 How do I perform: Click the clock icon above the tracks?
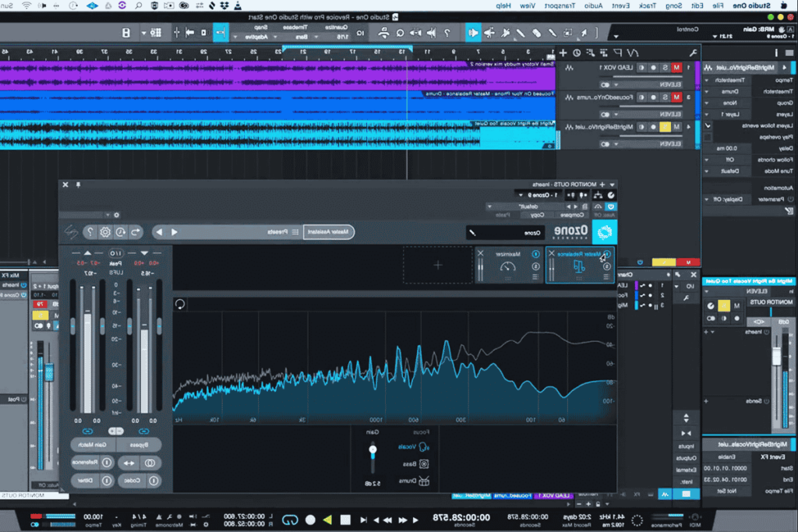click(x=577, y=53)
